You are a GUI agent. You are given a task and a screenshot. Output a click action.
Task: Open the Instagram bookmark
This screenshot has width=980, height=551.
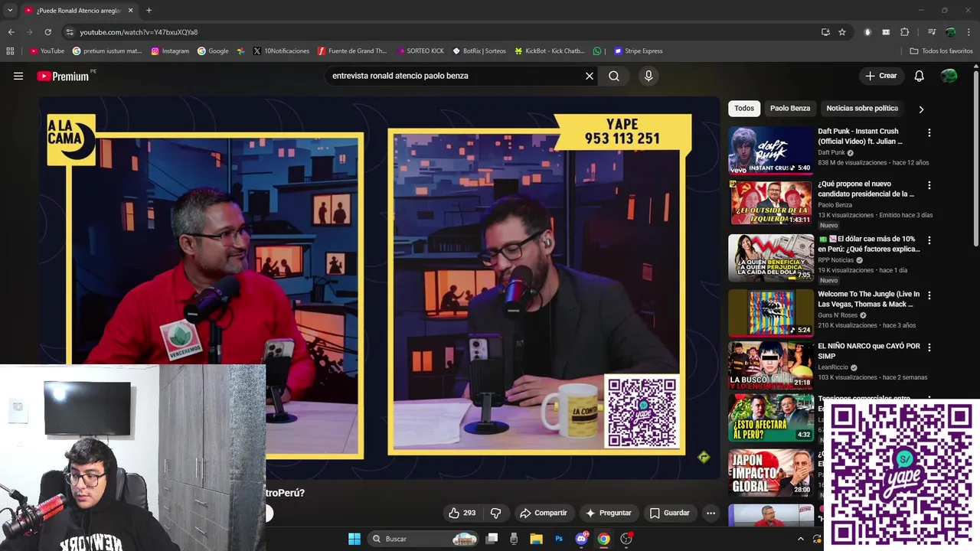coord(170,51)
